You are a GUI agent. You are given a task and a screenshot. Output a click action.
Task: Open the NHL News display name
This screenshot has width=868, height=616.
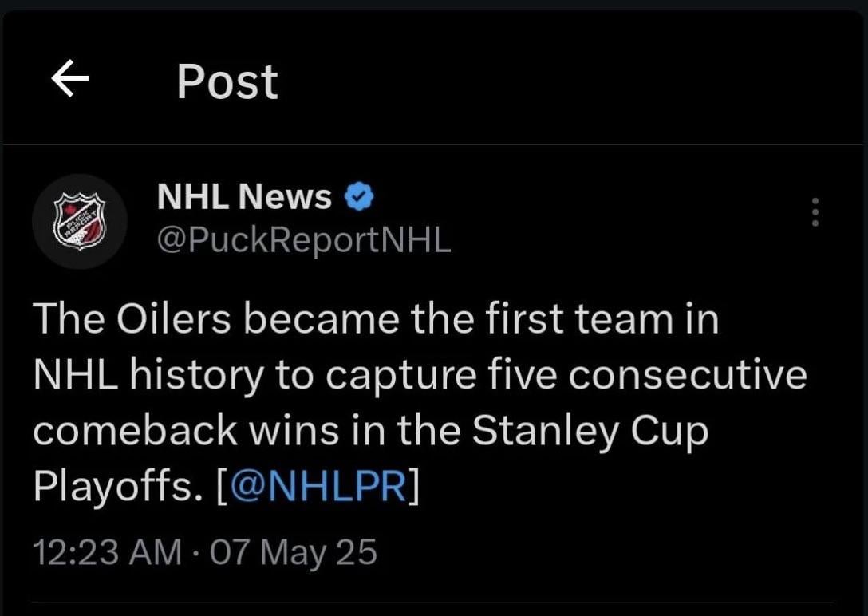coord(244,195)
